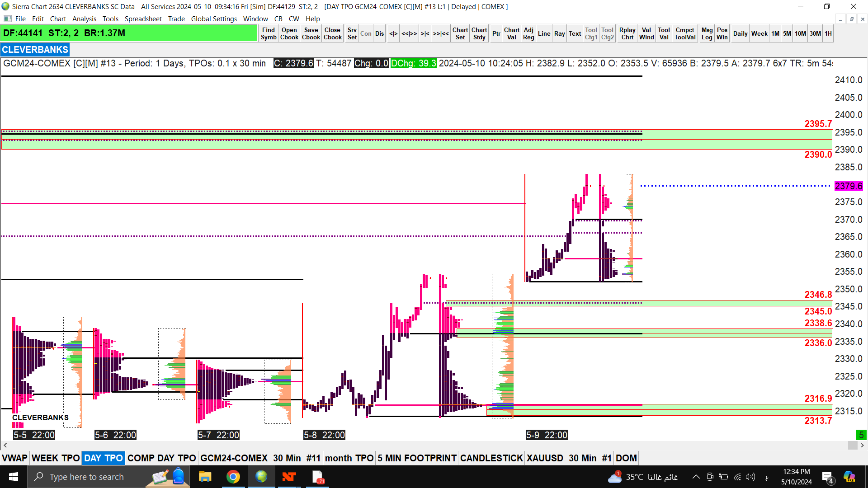Open the Spreadsheet menu

point(143,19)
